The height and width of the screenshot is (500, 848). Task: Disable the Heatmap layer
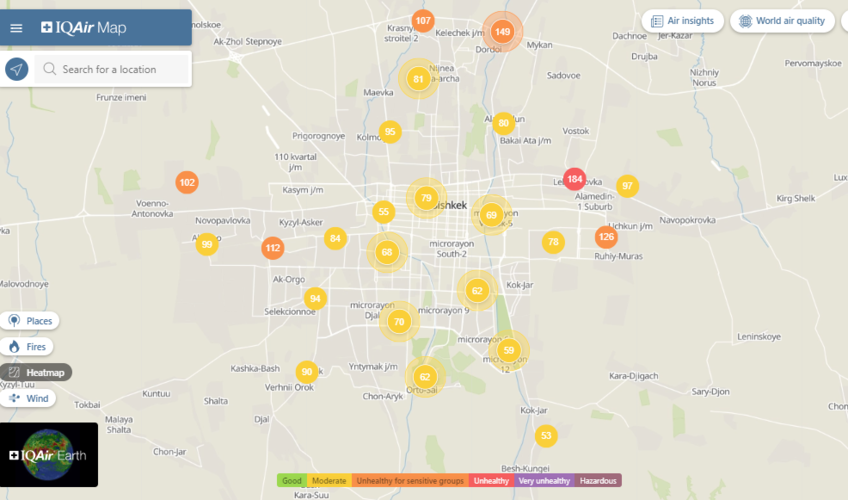[36, 372]
